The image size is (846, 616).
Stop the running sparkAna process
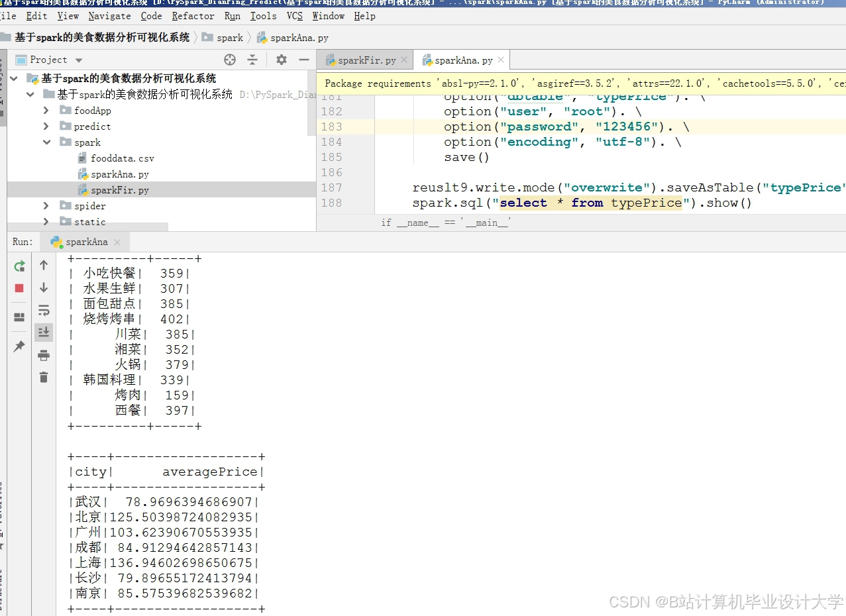[19, 288]
